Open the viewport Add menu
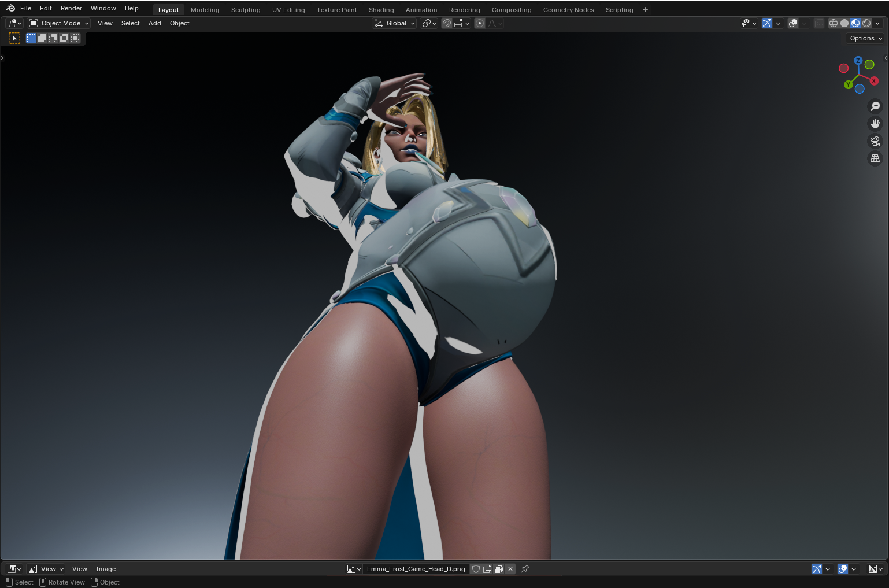889x588 pixels. click(x=155, y=23)
